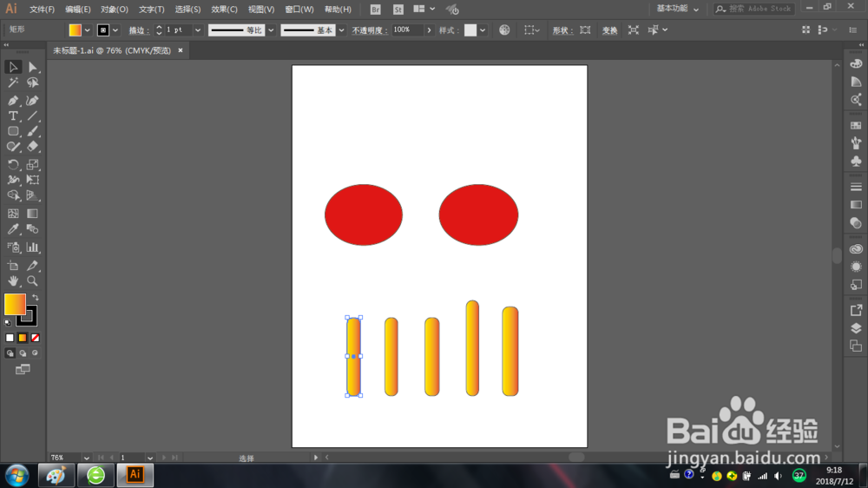Select the Lasso tool

point(33,83)
